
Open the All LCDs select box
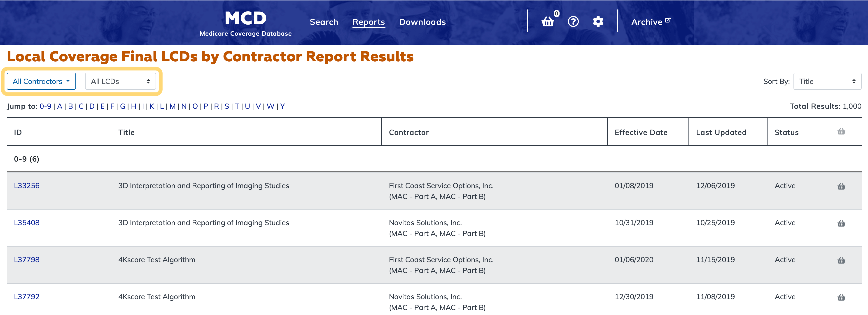(120, 81)
